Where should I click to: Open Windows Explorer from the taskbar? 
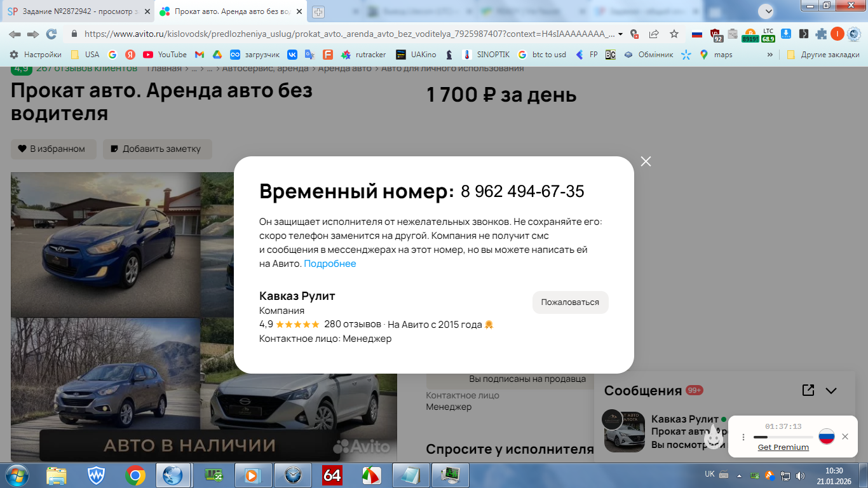pos(57,475)
